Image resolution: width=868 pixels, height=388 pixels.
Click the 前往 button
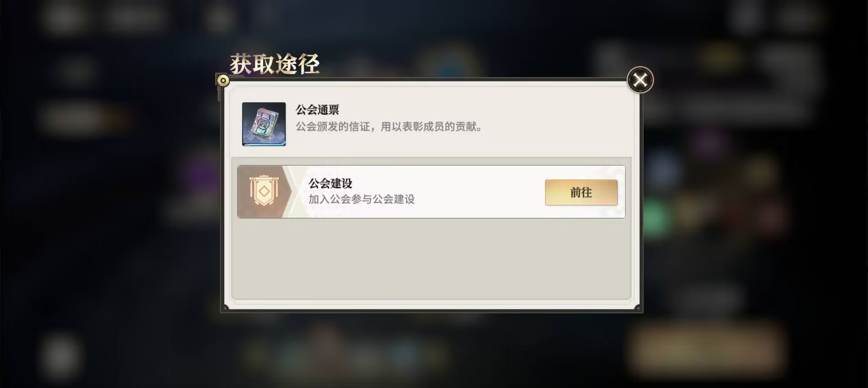pyautogui.click(x=581, y=193)
